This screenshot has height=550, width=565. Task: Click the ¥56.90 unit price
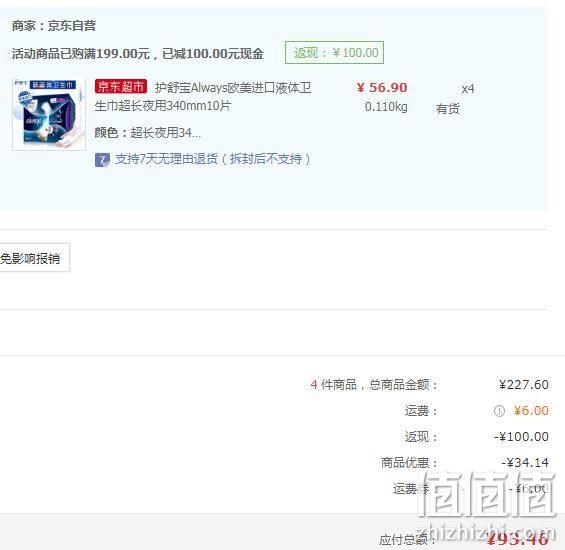tap(382, 87)
